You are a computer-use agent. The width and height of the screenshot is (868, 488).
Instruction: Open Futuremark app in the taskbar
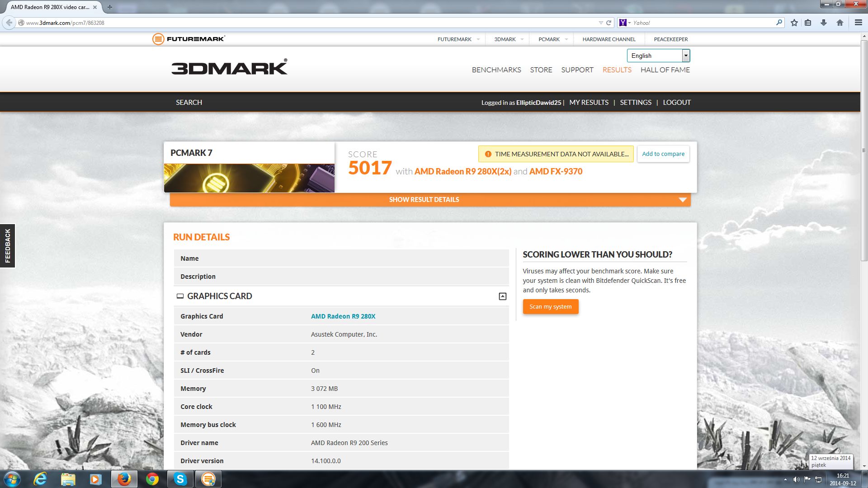(x=208, y=479)
